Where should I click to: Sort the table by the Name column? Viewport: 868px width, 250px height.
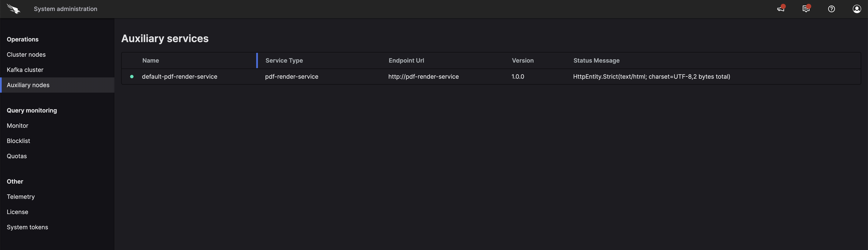pos(150,60)
